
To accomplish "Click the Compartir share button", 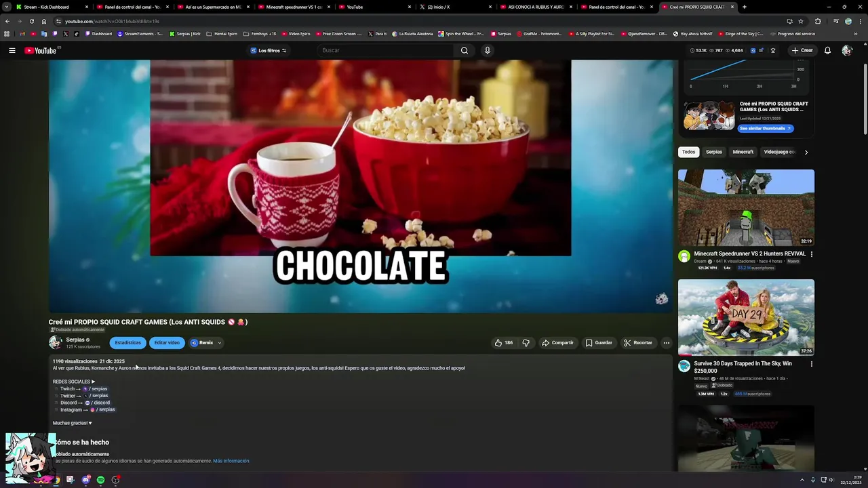I will (557, 343).
